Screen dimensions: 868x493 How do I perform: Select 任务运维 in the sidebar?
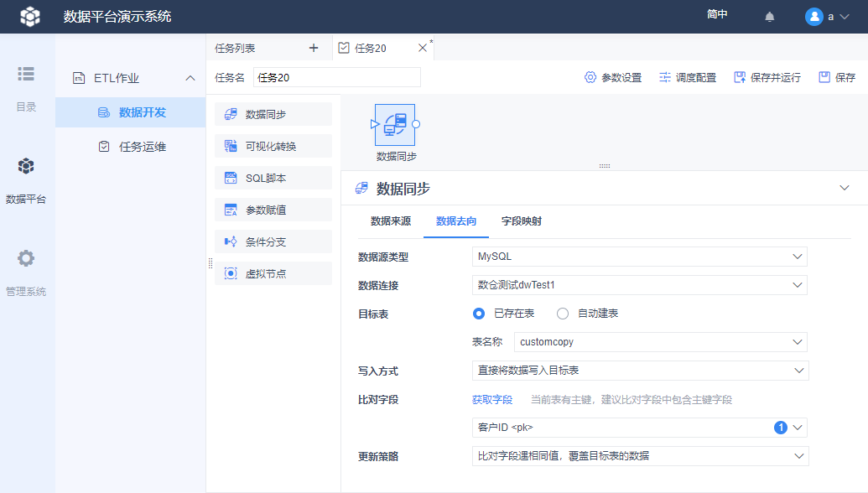tap(131, 147)
